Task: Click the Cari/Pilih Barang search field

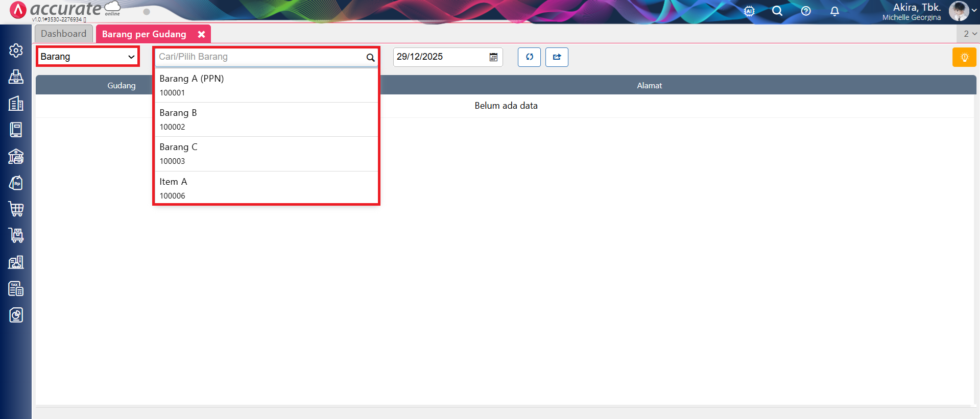Action: [260, 57]
